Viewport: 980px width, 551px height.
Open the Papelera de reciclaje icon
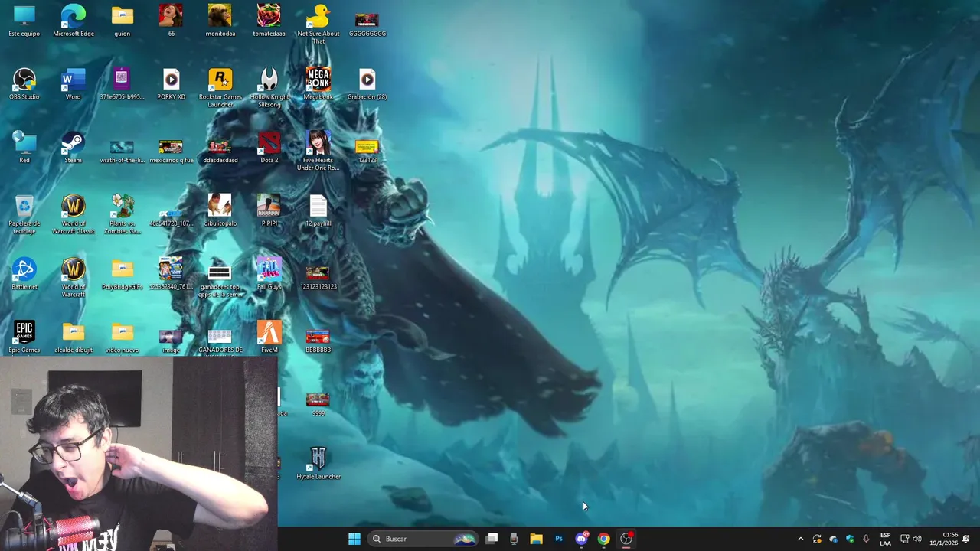pyautogui.click(x=24, y=214)
